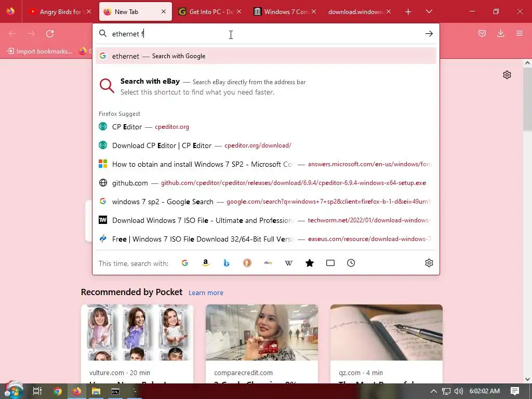
Task: Click the Go arrow in the address bar
Action: pos(429,34)
